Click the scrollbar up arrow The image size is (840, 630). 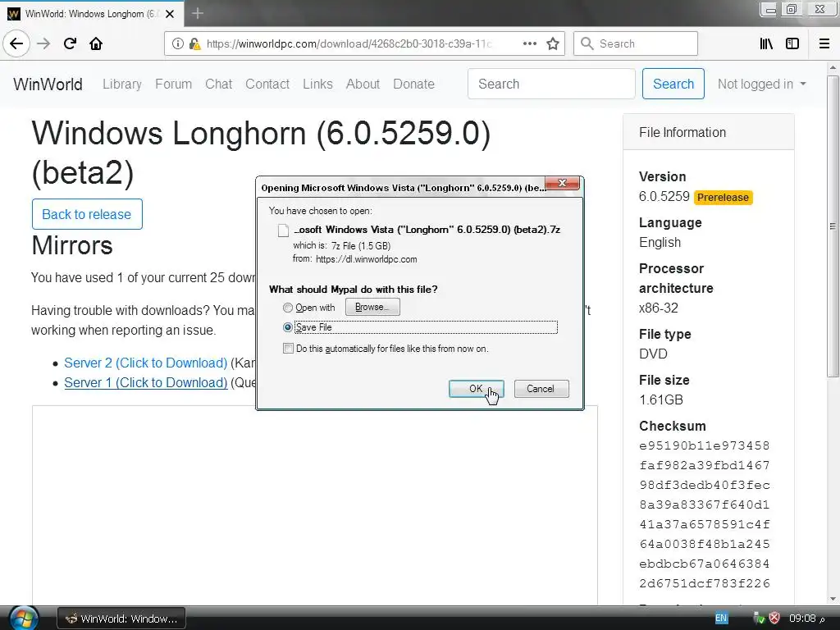pos(833,67)
